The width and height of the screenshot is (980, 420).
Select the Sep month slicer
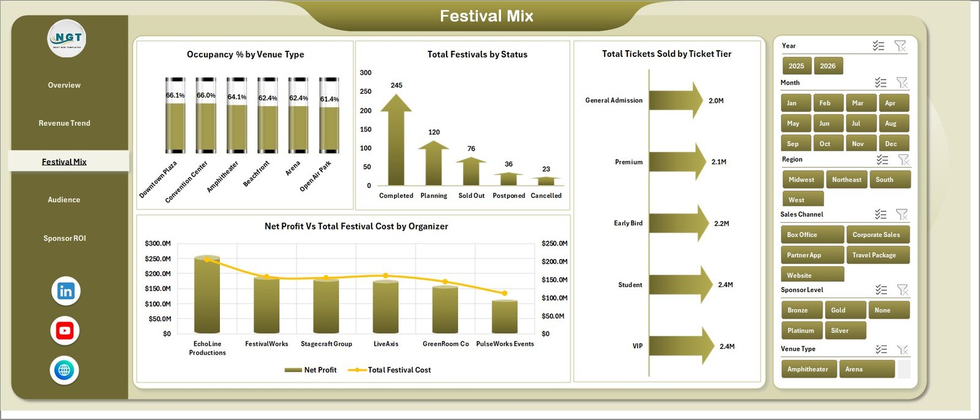(x=796, y=143)
